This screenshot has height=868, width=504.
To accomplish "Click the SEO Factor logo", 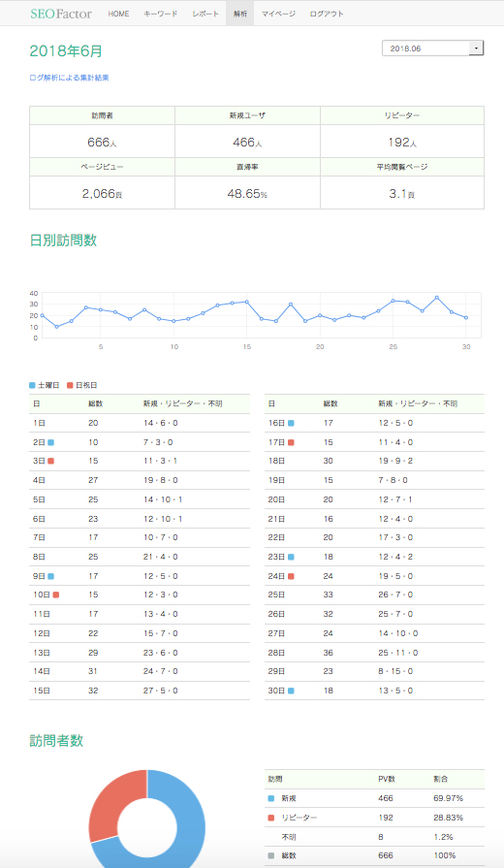I will [x=61, y=14].
